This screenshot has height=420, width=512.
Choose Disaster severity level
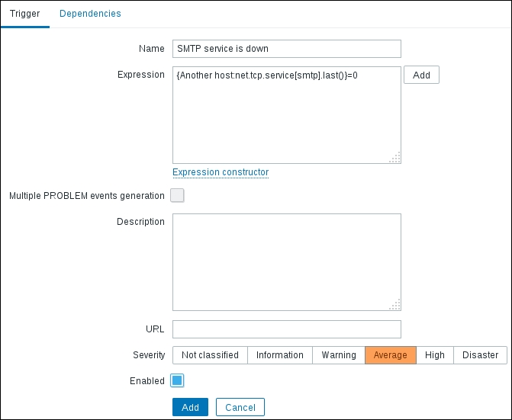480,355
